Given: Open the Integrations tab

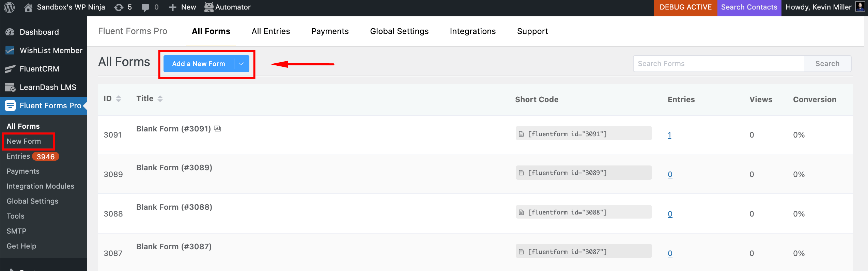Looking at the screenshot, I should (x=472, y=31).
